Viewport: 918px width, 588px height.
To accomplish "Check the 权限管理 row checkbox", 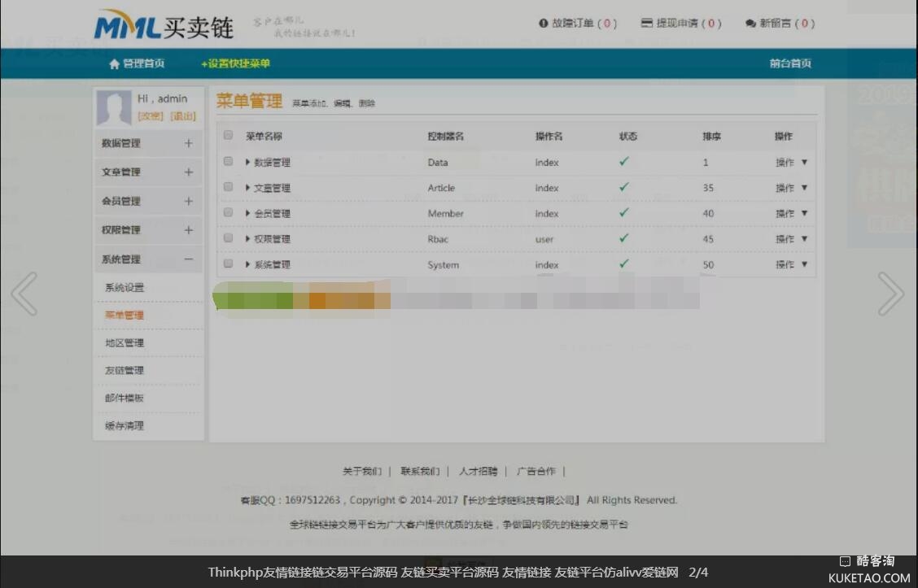I will coord(229,238).
